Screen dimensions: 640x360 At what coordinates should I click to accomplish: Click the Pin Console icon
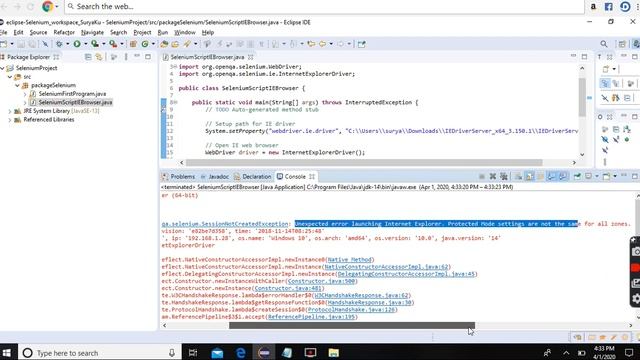coord(577,176)
